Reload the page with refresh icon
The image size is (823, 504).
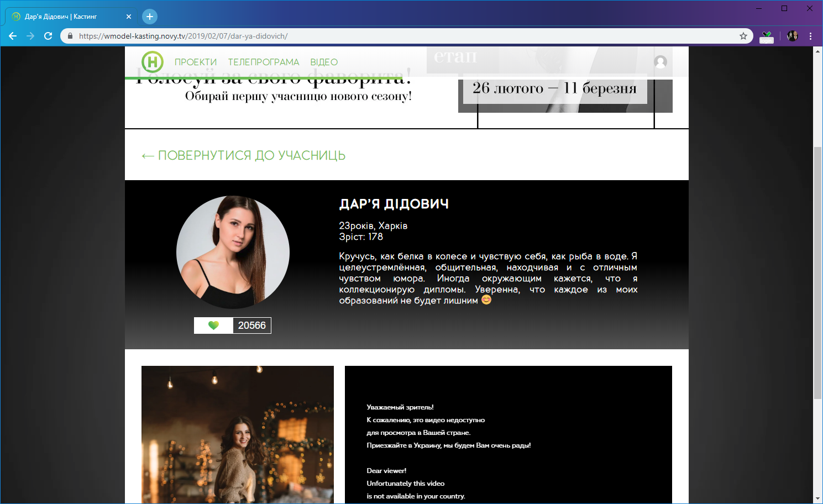pos(48,36)
